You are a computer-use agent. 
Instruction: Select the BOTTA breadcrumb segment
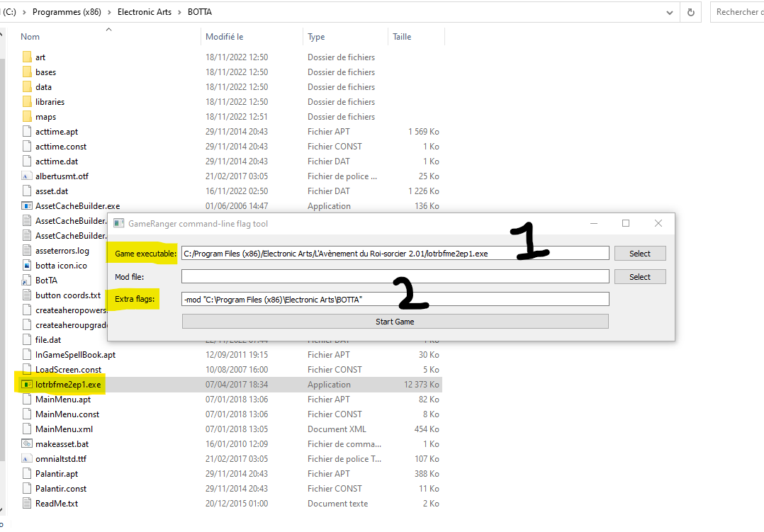coord(200,12)
